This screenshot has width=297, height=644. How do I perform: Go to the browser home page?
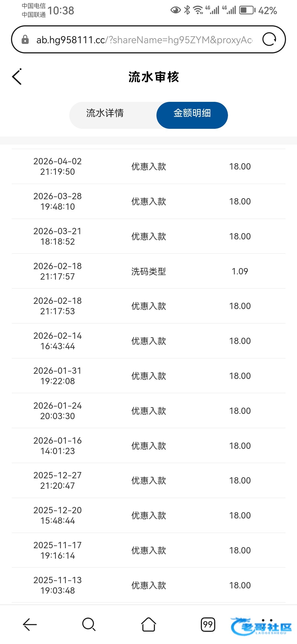148,624
